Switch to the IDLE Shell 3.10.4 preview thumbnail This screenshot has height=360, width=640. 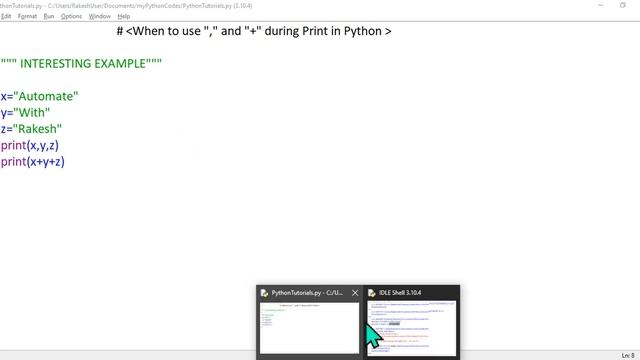pyautogui.click(x=411, y=328)
